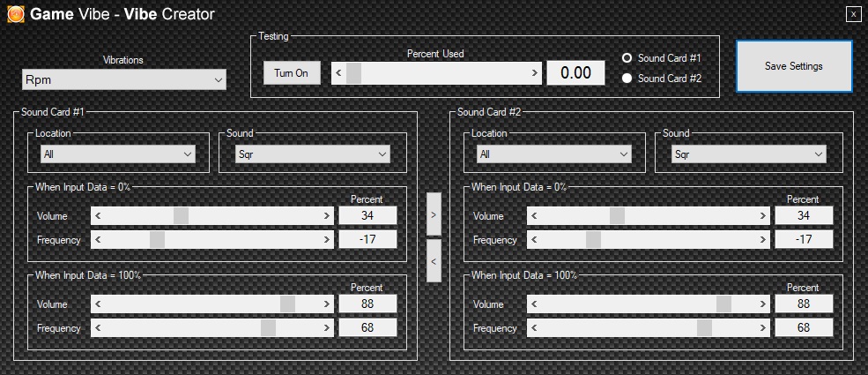This screenshot has width=868, height=375.
Task: Click the Game Vibe app icon in title bar
Action: 15,14
